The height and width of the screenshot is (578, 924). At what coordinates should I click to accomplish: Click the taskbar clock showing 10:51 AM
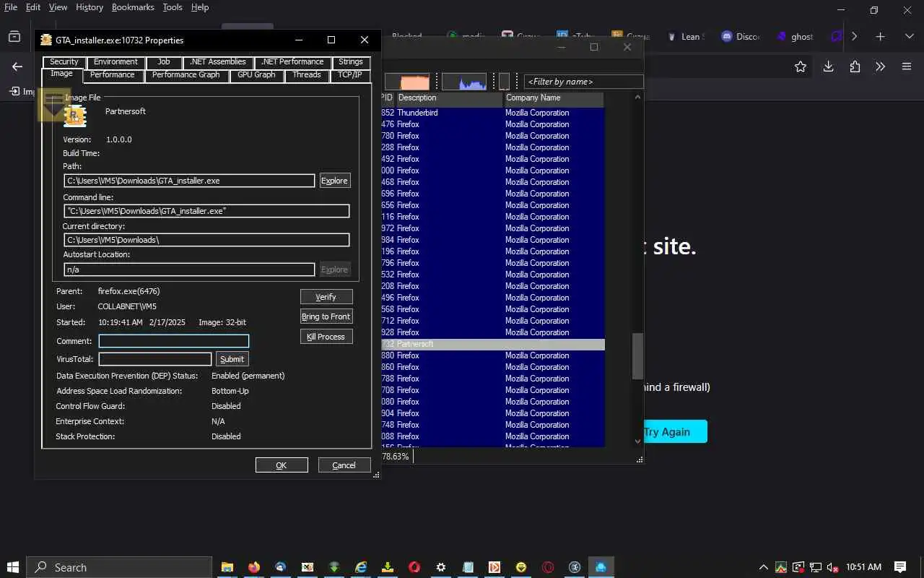point(864,567)
